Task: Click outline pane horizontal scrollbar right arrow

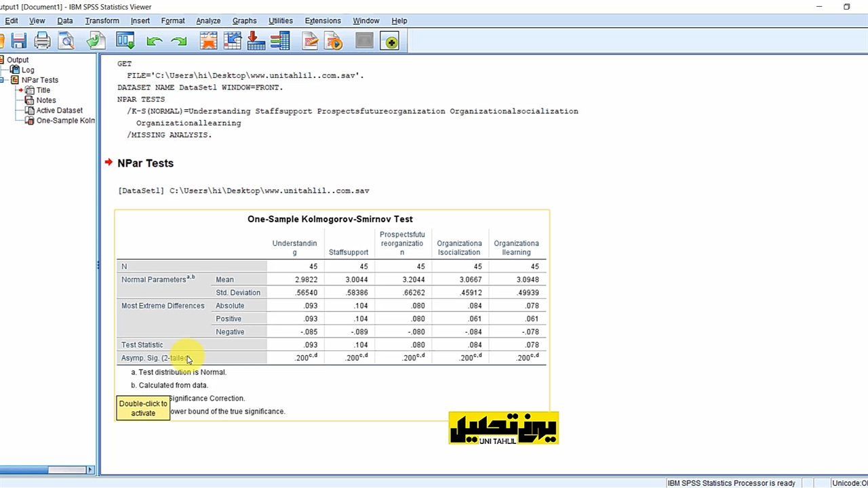Action: [90, 470]
